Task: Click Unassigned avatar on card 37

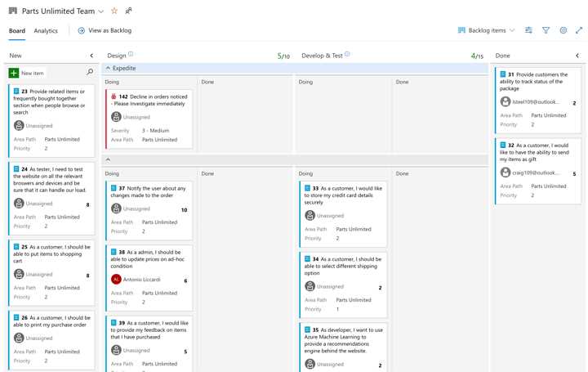Action: [116, 208]
